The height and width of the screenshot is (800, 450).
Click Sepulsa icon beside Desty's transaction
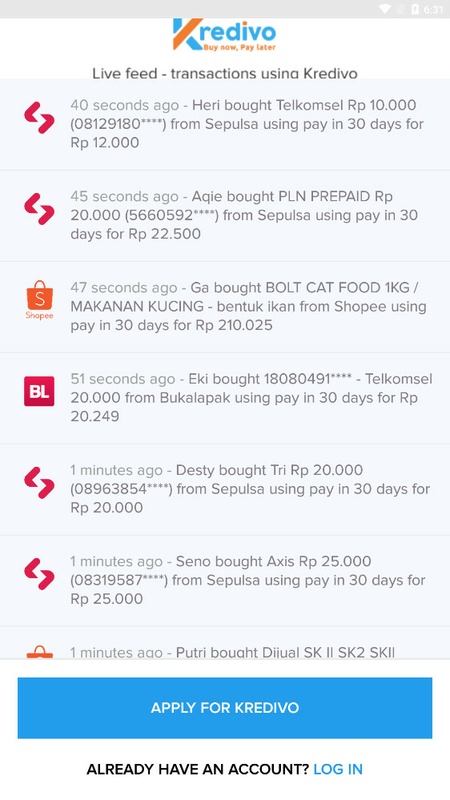pos(39,483)
